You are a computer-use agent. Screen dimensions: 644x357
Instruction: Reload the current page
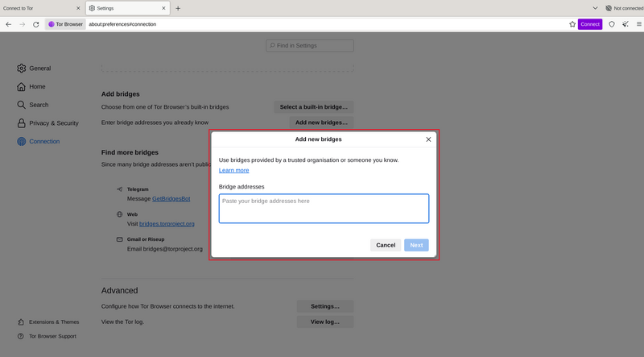(36, 24)
